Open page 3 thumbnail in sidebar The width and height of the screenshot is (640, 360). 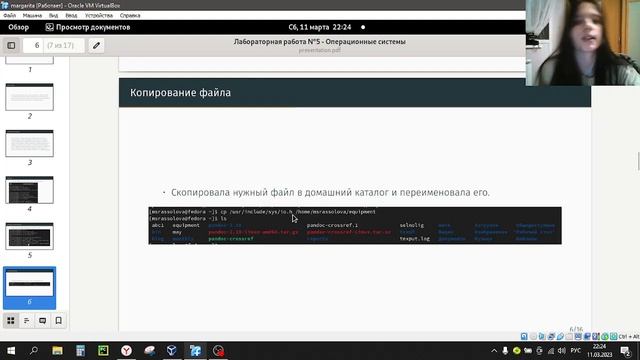pos(29,143)
